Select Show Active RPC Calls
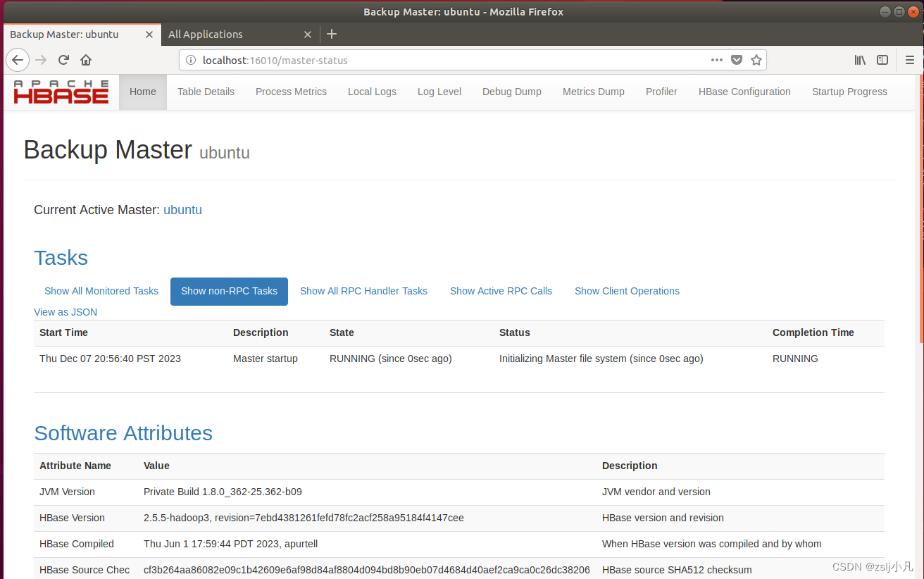Image resolution: width=924 pixels, height=579 pixels. coord(501,291)
